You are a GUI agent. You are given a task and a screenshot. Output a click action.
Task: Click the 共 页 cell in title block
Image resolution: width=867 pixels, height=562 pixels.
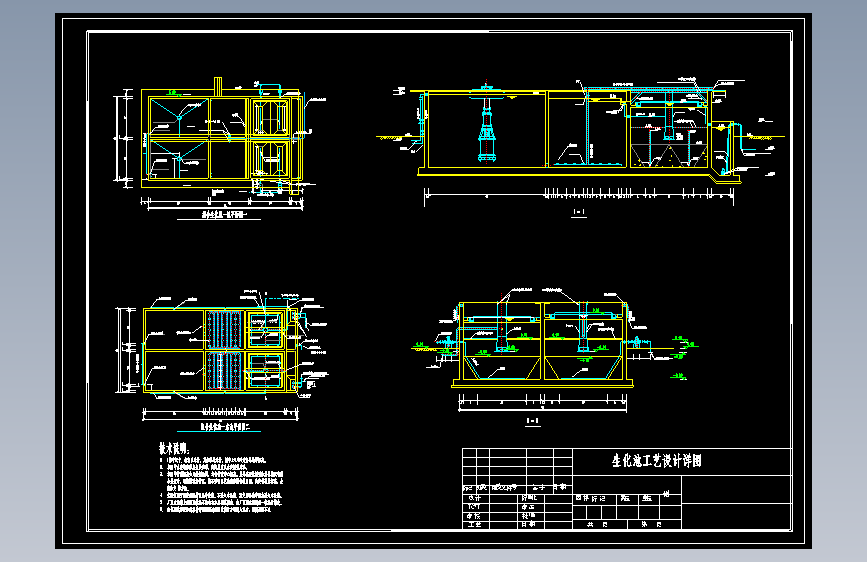598,524
